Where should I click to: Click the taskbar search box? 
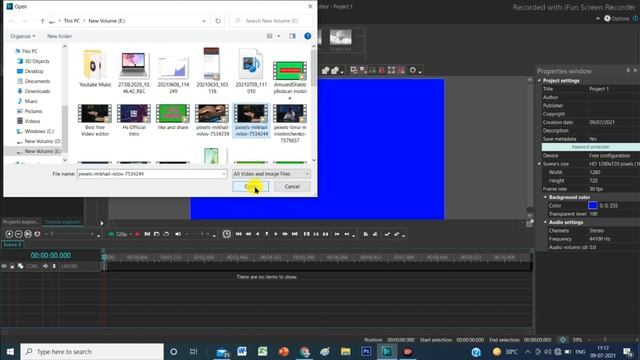coord(92,351)
